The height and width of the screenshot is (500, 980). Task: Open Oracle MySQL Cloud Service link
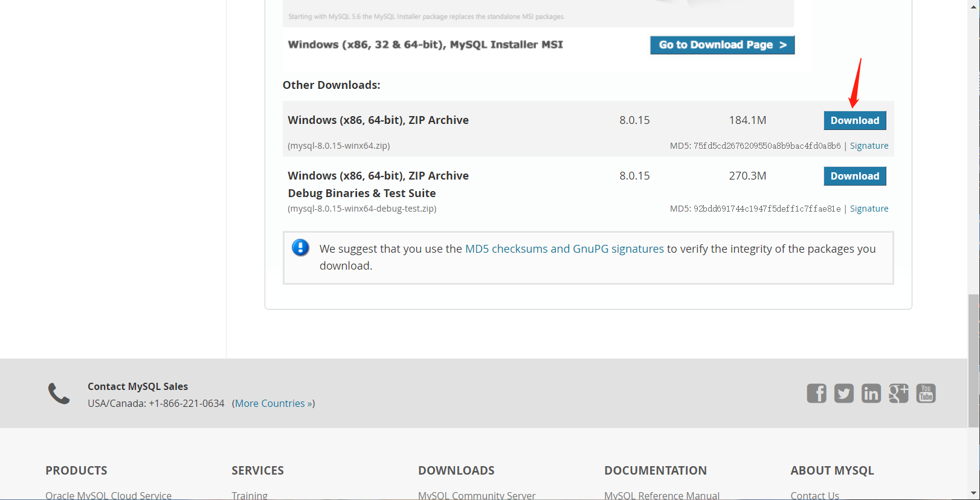pyautogui.click(x=108, y=495)
